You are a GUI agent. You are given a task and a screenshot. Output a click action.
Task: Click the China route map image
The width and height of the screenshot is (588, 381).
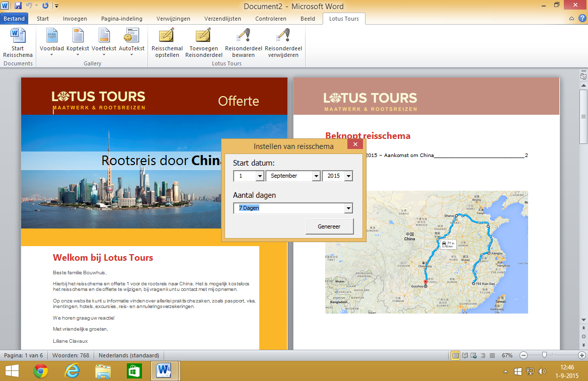click(x=426, y=252)
